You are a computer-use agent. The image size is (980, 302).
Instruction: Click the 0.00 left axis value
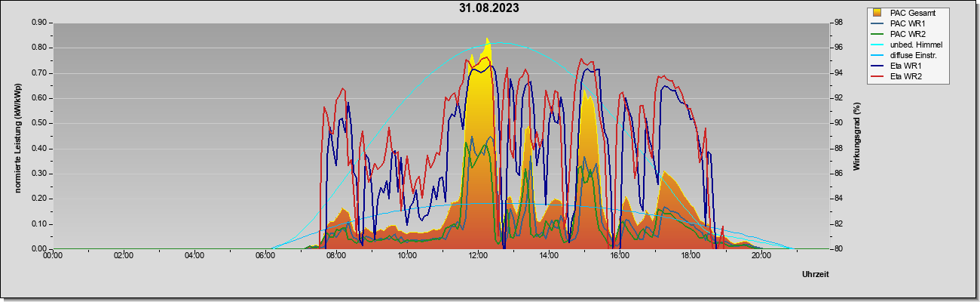pyautogui.click(x=40, y=249)
